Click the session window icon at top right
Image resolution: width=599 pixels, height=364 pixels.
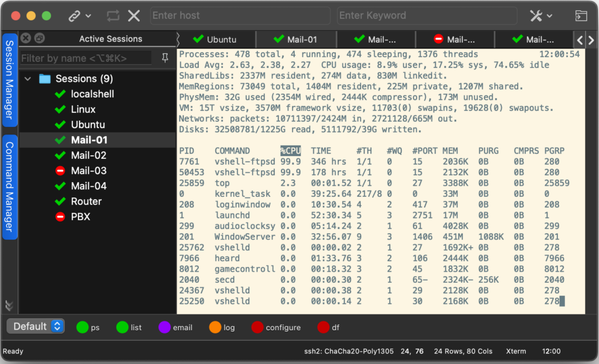click(x=580, y=16)
